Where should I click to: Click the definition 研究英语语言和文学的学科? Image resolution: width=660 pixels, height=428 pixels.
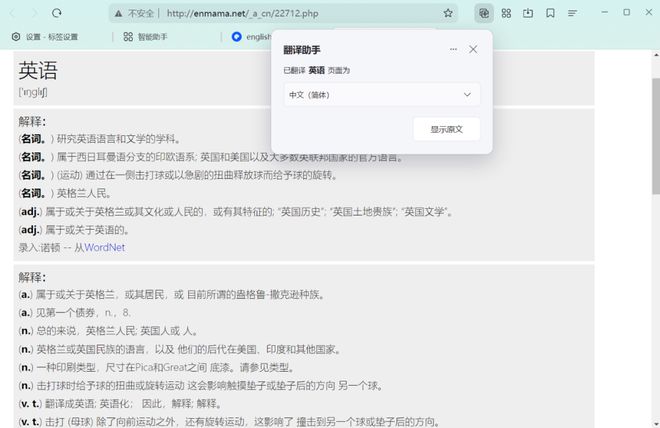(119, 139)
